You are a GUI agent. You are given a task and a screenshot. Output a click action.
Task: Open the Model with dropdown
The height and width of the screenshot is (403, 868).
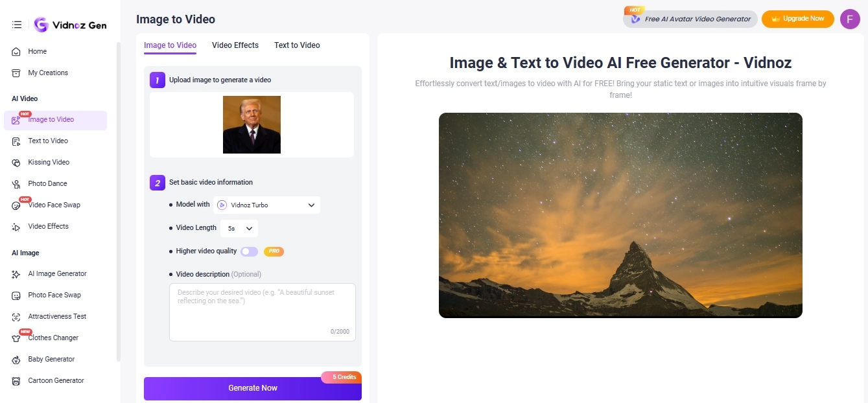[266, 205]
